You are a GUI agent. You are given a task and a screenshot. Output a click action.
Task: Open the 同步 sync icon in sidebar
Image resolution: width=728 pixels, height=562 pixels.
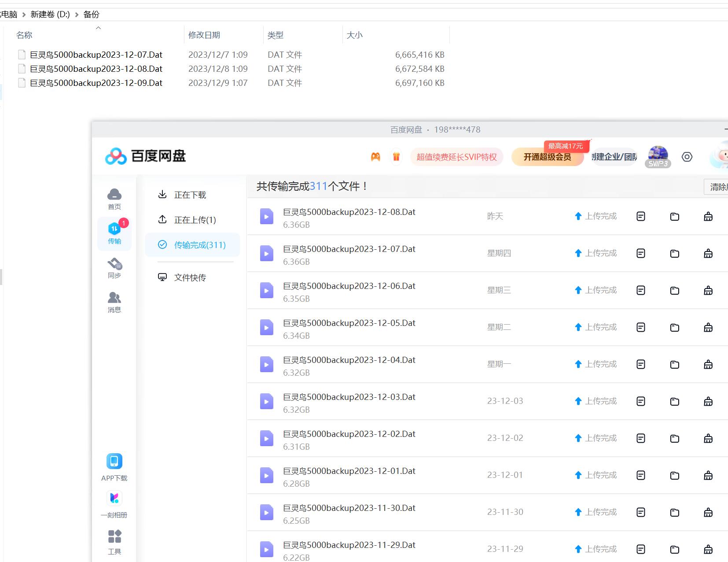pos(114,268)
